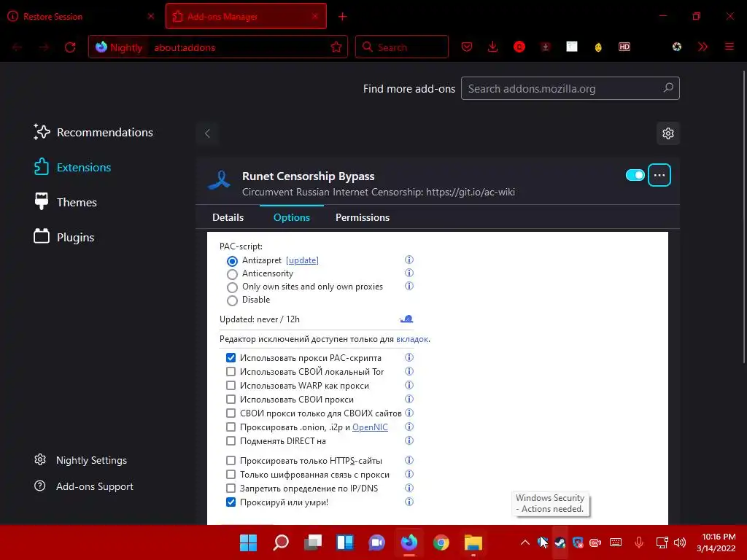Screen dimensions: 747x560
Task: Check СВОИ прокси только для СВОИХ сайтов
Action: [231, 413]
